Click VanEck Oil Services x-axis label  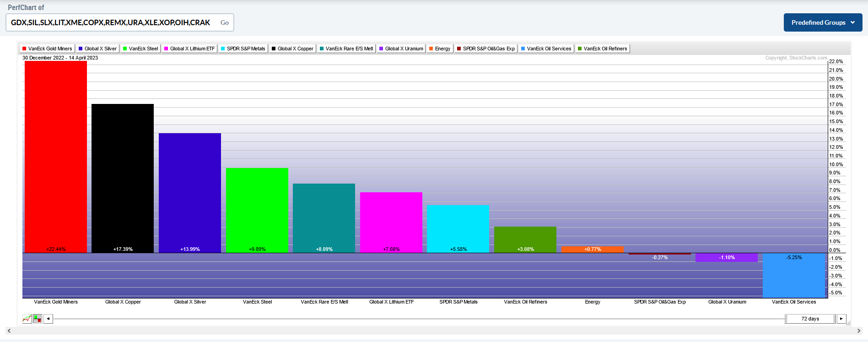tap(794, 302)
